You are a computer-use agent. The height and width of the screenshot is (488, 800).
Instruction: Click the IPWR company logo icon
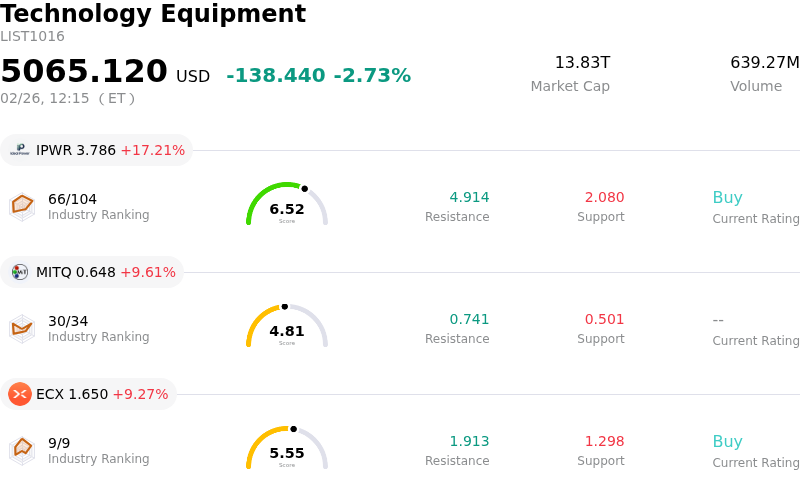(20, 150)
